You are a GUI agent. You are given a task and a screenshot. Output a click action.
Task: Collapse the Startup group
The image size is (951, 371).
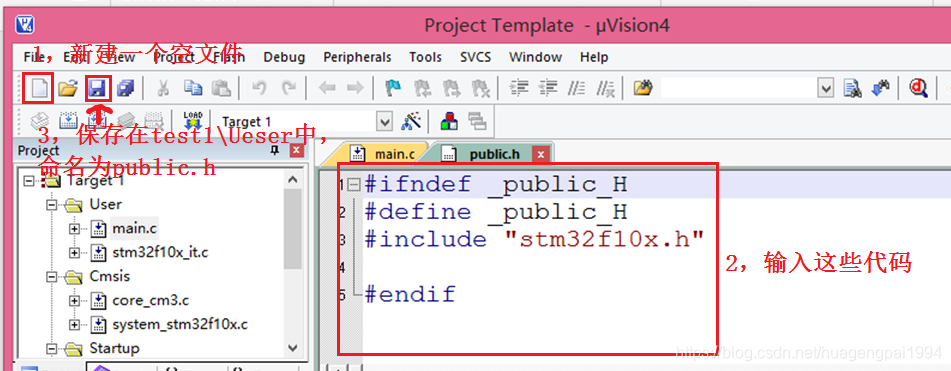coord(51,349)
